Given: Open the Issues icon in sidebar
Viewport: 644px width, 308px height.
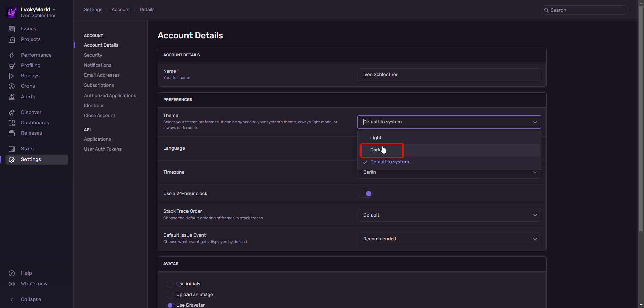Looking at the screenshot, I should (x=12, y=29).
